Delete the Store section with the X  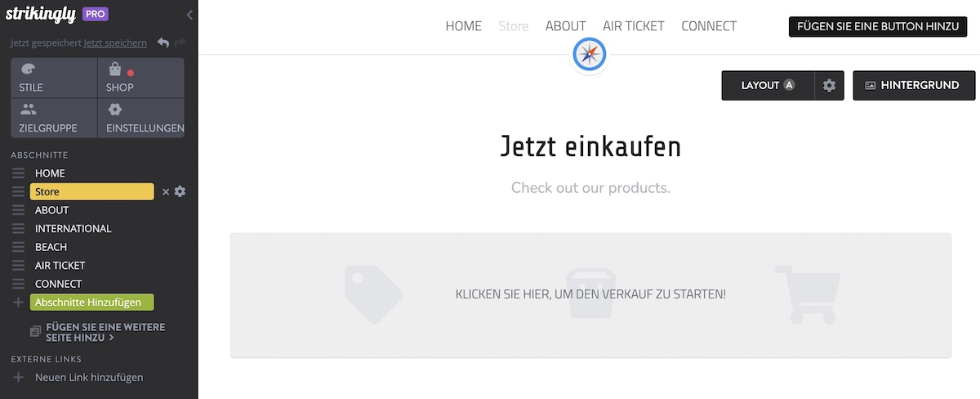pyautogui.click(x=166, y=191)
